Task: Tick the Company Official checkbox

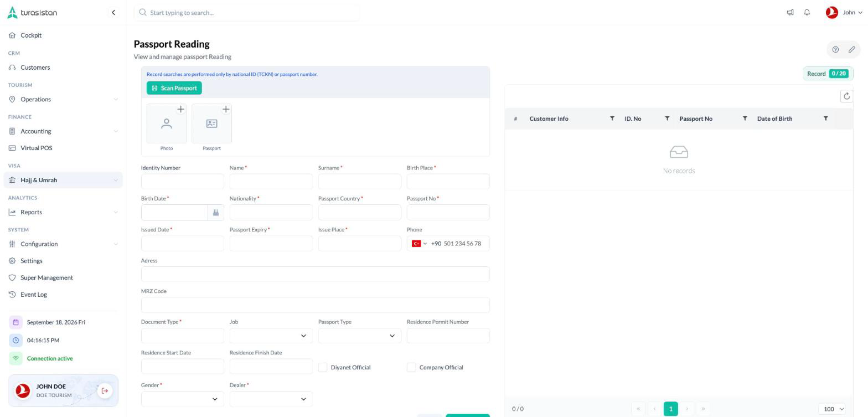Action: [x=411, y=367]
